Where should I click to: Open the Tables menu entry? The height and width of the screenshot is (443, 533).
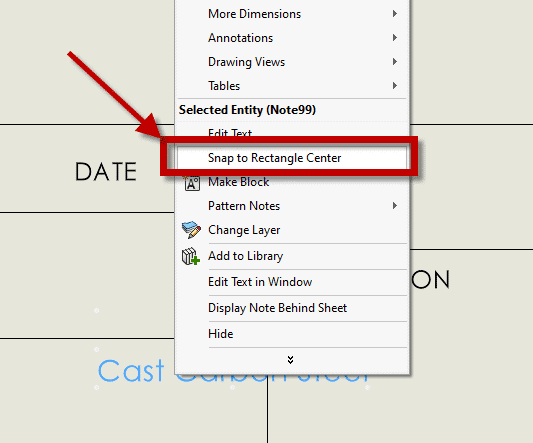(x=224, y=86)
